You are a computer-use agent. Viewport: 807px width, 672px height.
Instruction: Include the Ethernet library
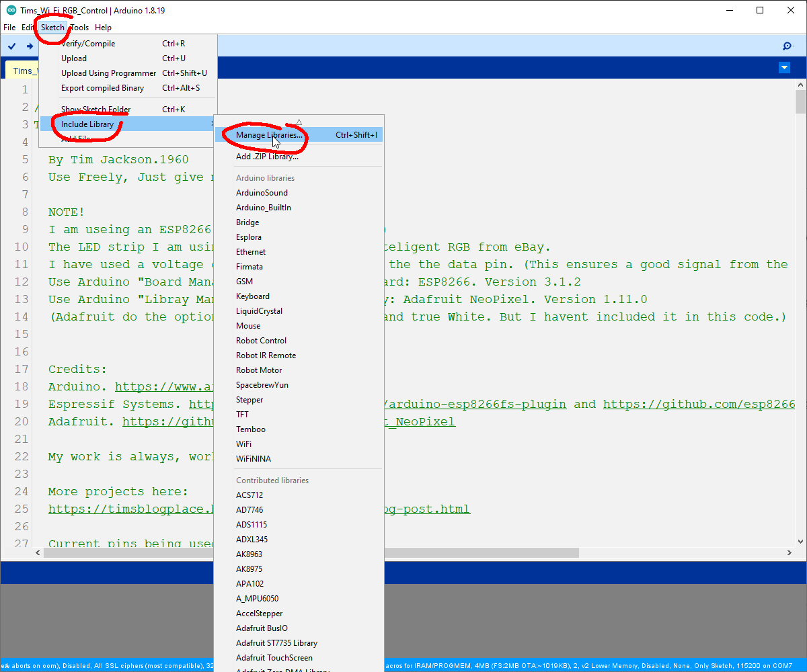(299, 252)
